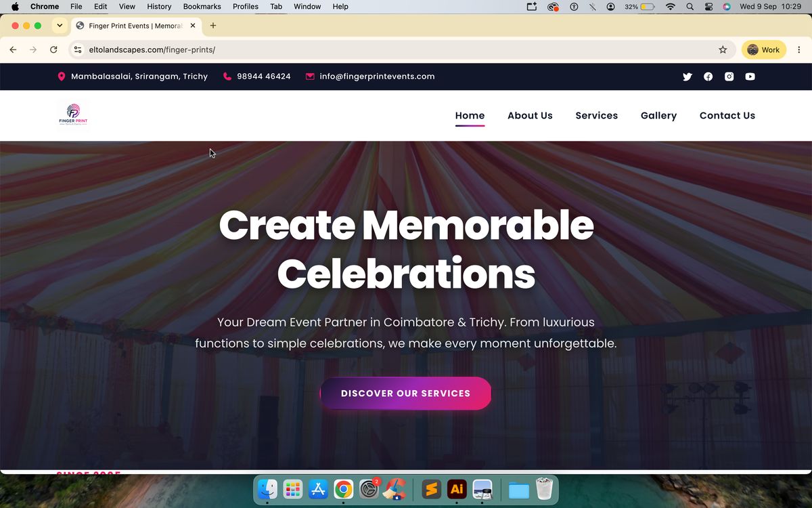This screenshot has width=812, height=508.
Task: Open the YouTube social icon in header
Action: pyautogui.click(x=750, y=77)
